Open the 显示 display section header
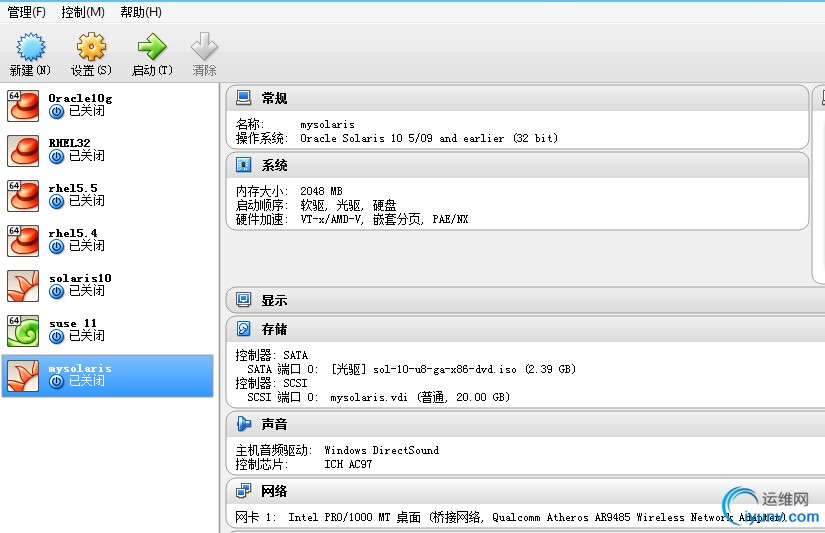825x533 pixels. 526,300
